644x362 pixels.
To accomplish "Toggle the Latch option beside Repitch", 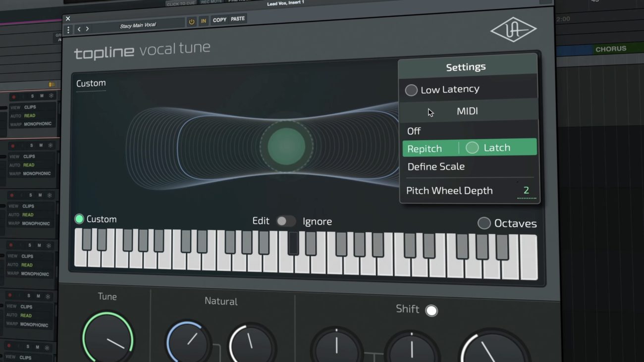I will click(472, 148).
